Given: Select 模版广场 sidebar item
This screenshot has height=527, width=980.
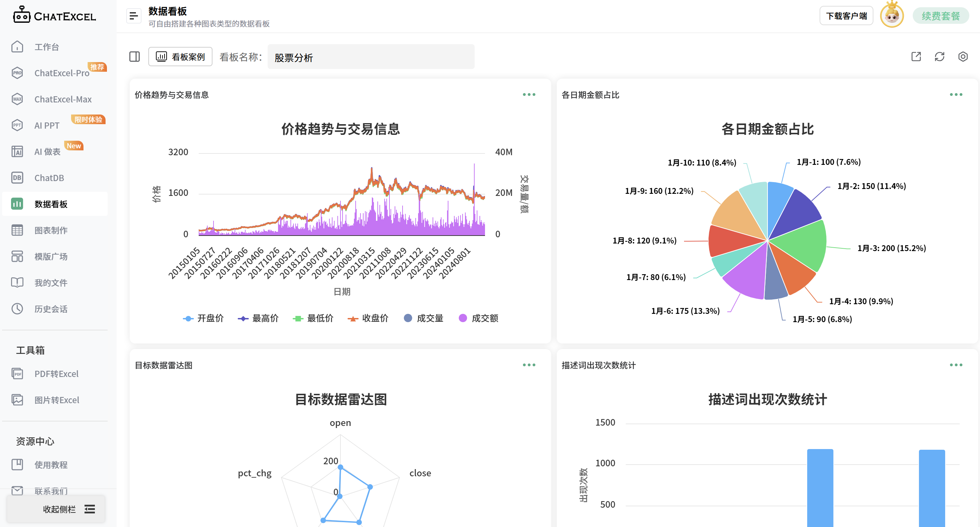Looking at the screenshot, I should [51, 257].
